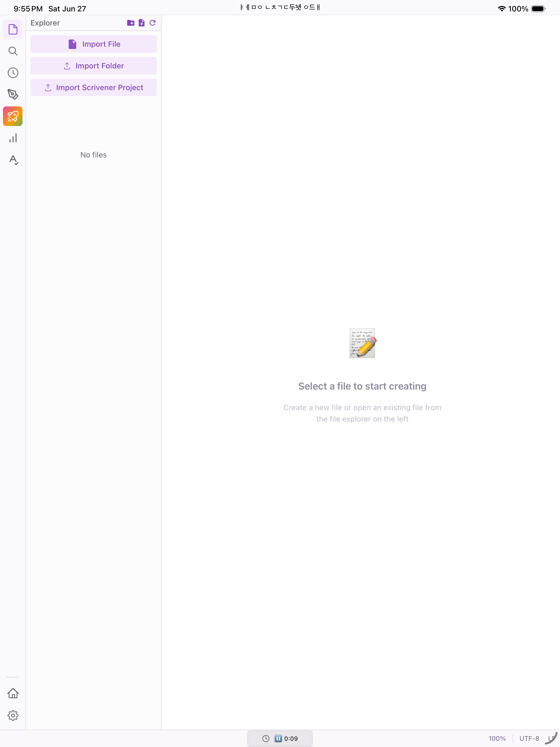The height and width of the screenshot is (747, 560).
Task: Click the Explorer panel title
Action: 45,23
